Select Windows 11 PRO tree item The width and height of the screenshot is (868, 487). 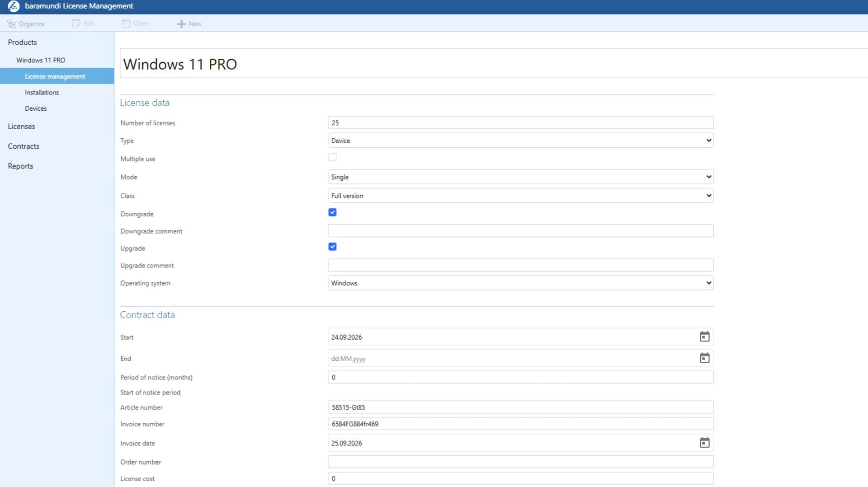click(x=41, y=60)
